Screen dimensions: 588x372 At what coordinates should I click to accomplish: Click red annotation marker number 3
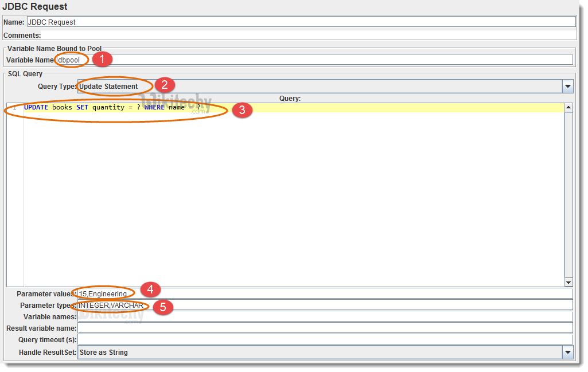pos(242,111)
